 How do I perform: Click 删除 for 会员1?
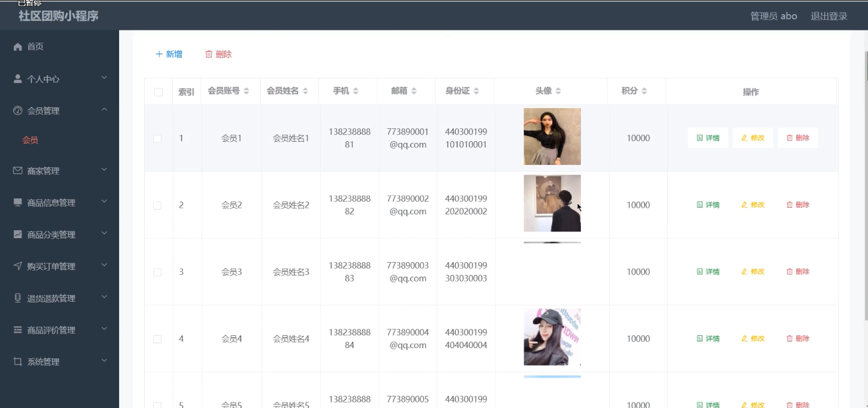(798, 138)
